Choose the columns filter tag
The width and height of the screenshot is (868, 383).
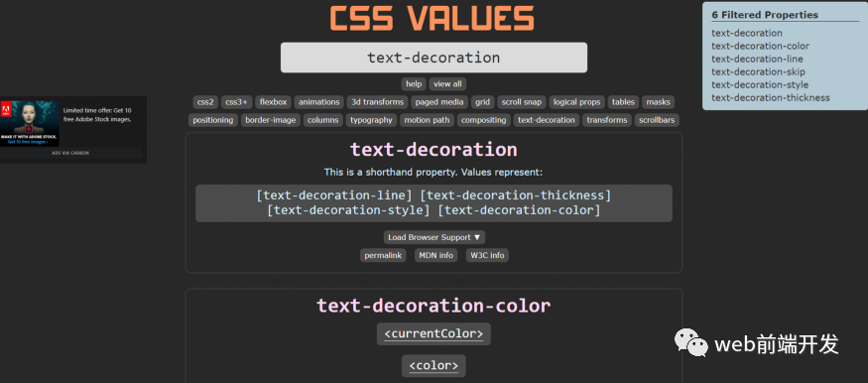point(322,120)
